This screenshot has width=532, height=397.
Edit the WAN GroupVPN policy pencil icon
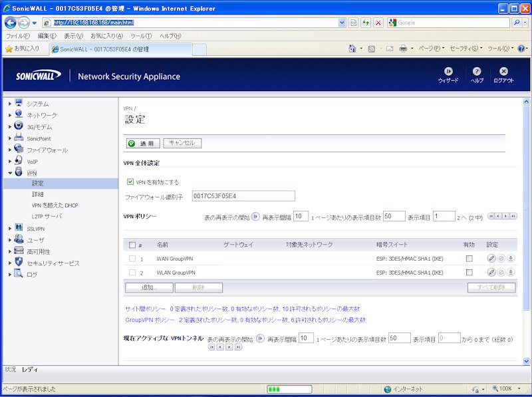point(491,259)
